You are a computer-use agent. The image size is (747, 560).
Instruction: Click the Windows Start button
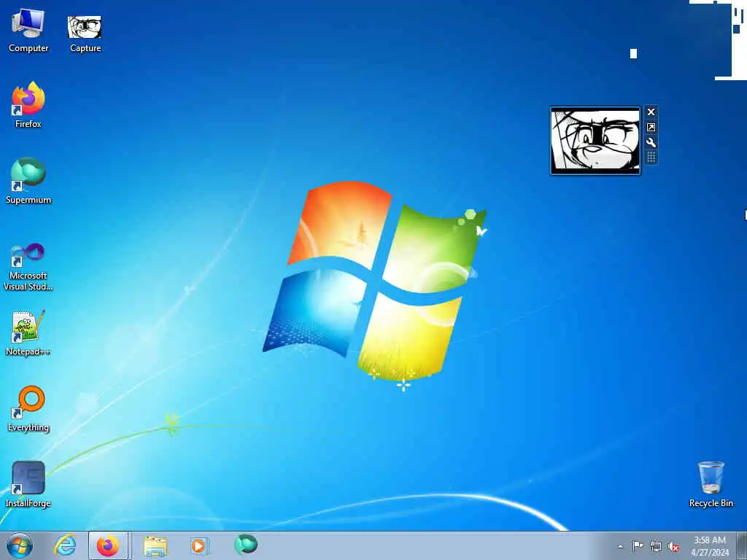tap(20, 545)
